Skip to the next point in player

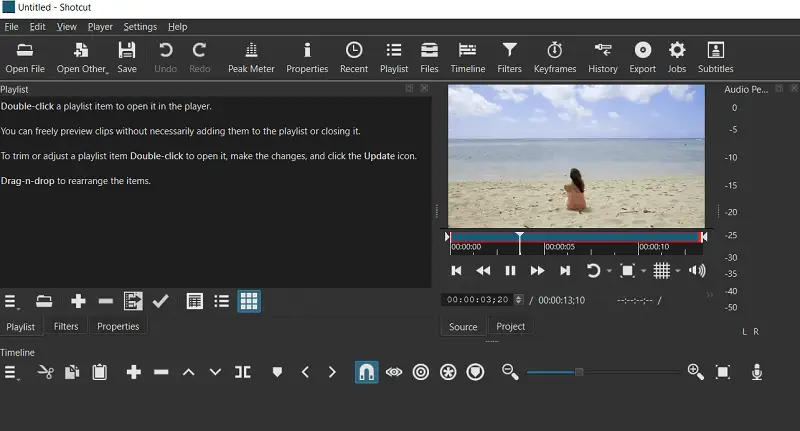point(565,271)
